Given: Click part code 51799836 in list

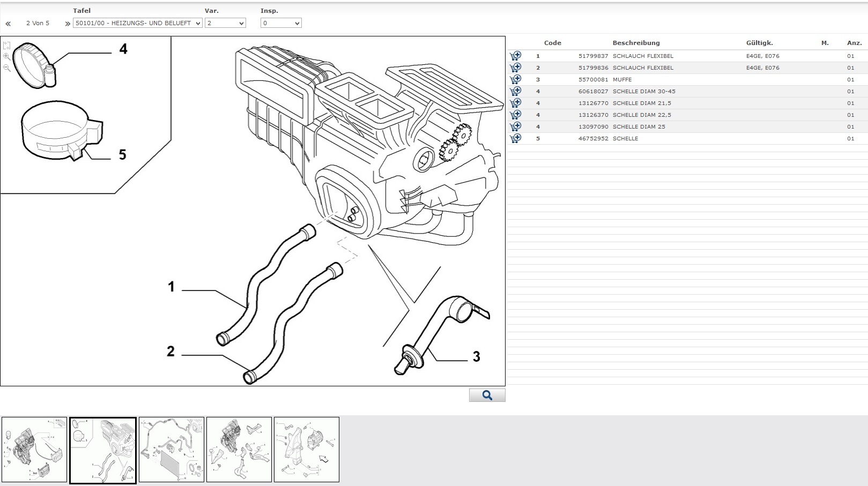Looking at the screenshot, I should (x=593, y=68).
